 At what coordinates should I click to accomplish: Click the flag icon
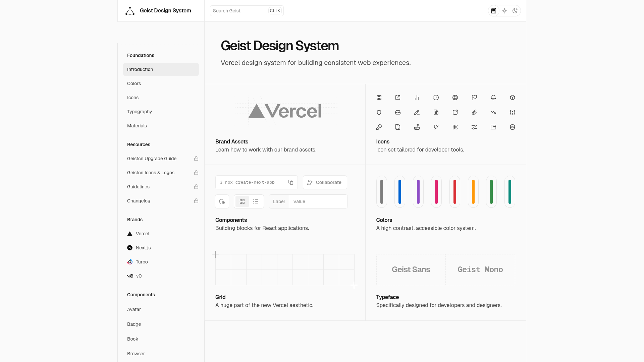point(474,98)
